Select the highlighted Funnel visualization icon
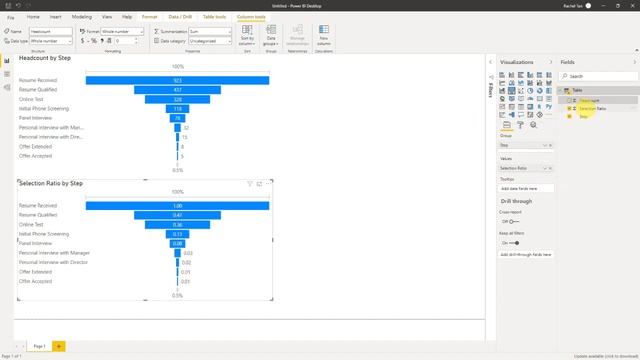Image resolution: width=640 pixels, height=360 pixels. [x=511, y=91]
